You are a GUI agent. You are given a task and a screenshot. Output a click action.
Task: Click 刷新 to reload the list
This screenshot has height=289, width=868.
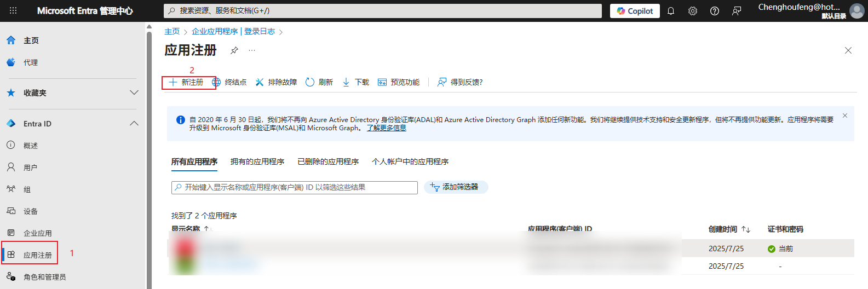coord(319,82)
